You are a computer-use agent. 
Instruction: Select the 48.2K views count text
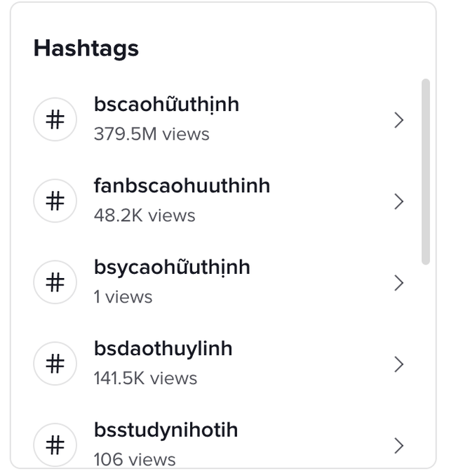[145, 216]
